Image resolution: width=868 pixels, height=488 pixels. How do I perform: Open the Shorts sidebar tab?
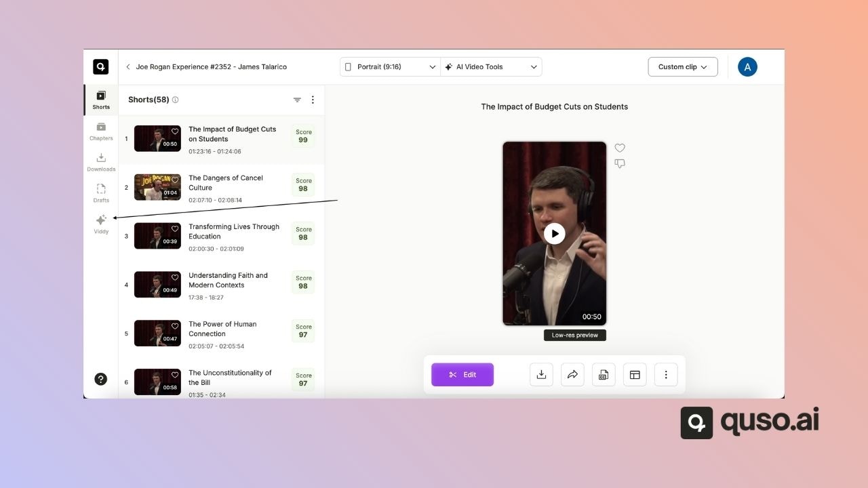pos(101,100)
